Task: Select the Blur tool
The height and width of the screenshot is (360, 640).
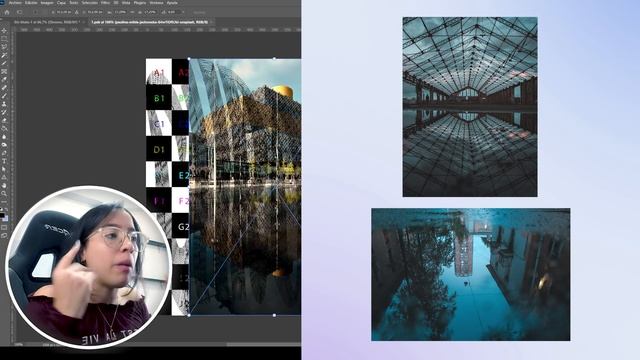Action: pyautogui.click(x=4, y=137)
